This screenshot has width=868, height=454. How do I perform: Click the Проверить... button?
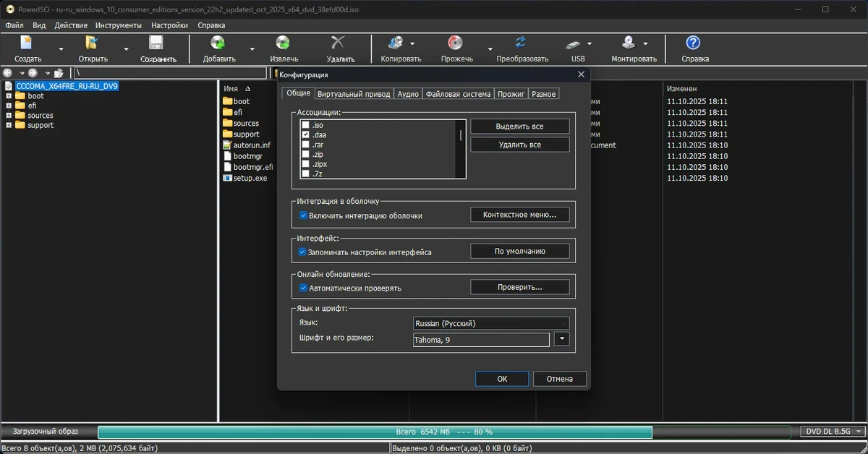pos(519,287)
